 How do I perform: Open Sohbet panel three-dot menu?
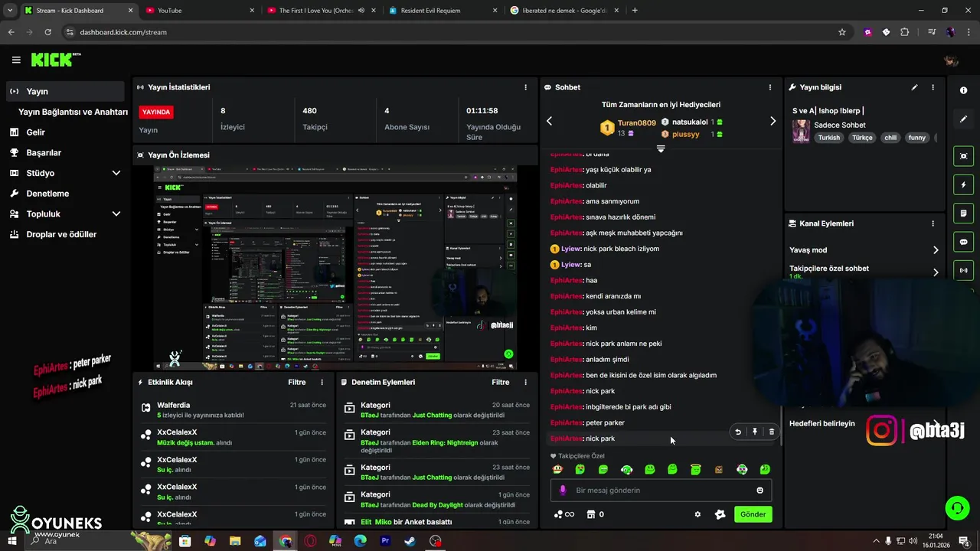pyautogui.click(x=770, y=87)
